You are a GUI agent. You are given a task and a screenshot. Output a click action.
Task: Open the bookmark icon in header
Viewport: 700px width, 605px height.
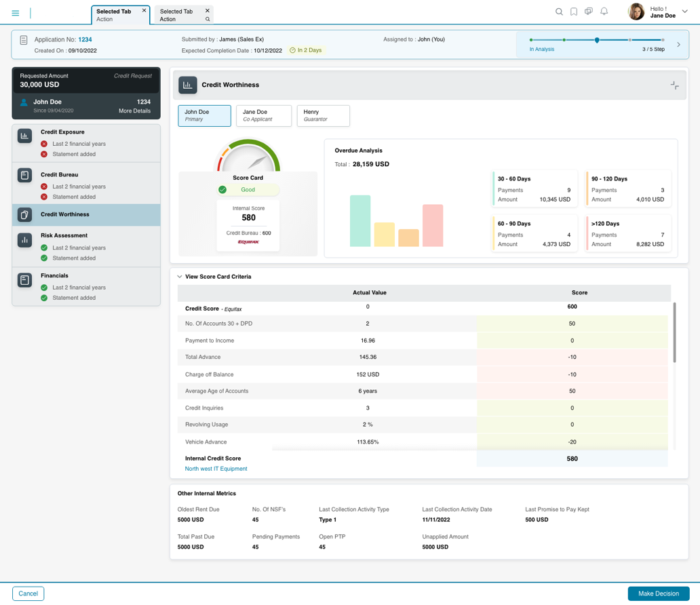pyautogui.click(x=574, y=12)
